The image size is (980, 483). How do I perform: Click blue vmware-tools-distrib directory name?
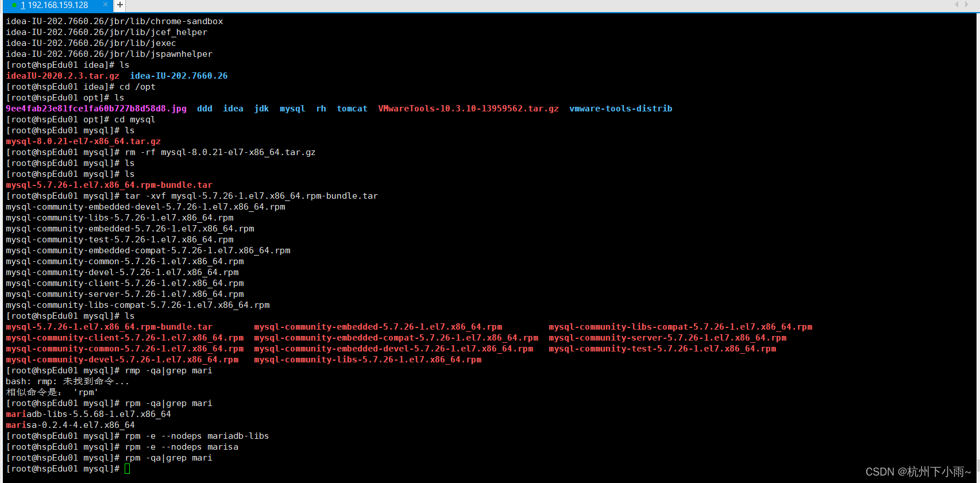(x=621, y=109)
